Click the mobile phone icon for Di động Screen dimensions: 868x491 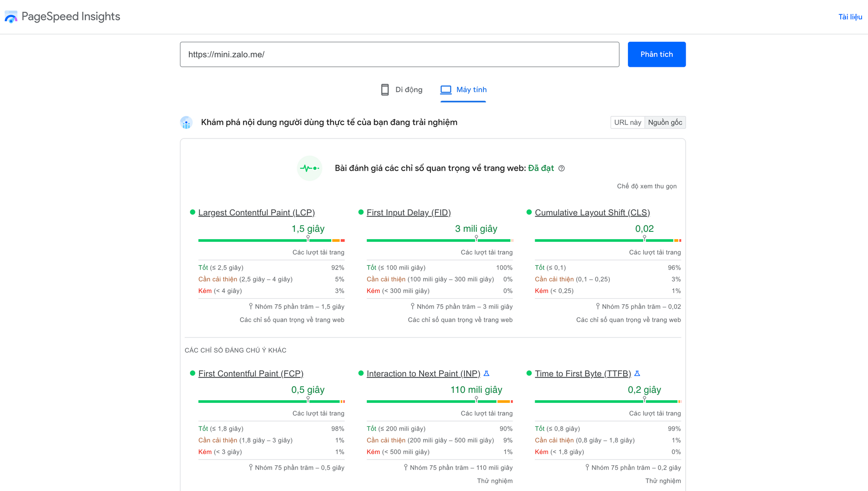tap(385, 89)
